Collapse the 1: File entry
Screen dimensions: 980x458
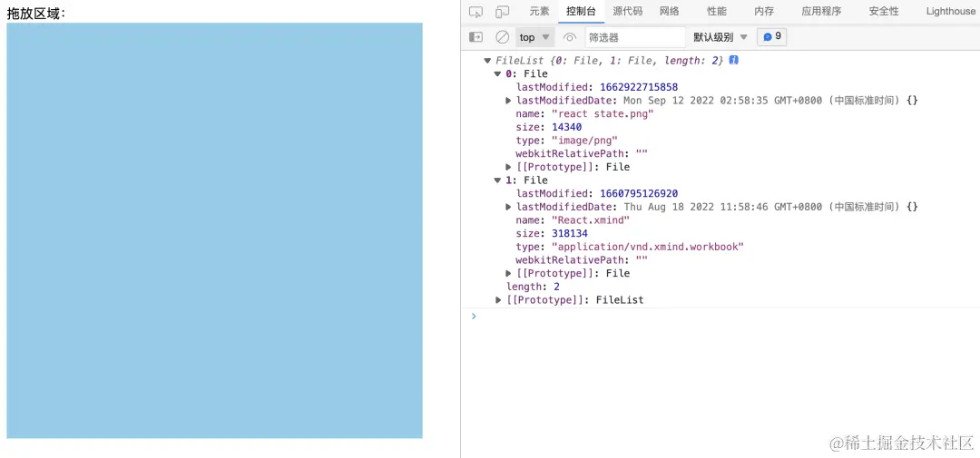tap(497, 180)
